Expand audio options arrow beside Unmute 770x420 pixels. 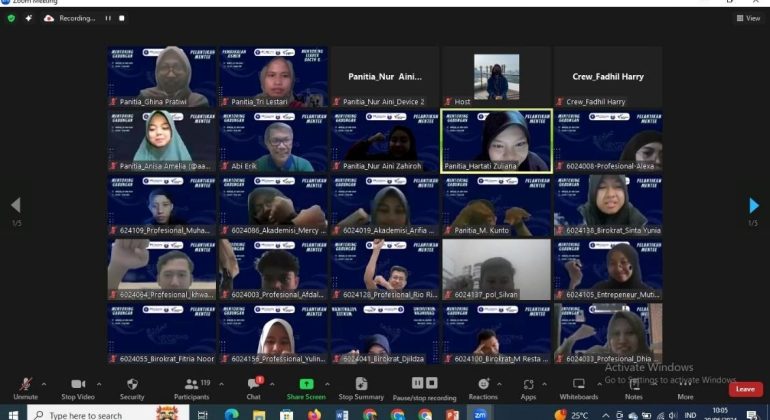click(44, 384)
